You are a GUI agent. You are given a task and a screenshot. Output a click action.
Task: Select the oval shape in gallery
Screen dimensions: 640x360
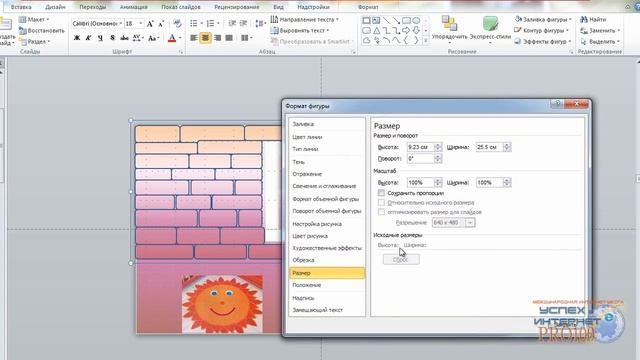pos(416,20)
